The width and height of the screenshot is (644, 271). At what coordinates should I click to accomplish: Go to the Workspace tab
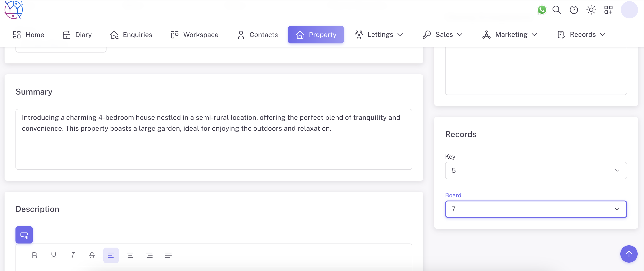(x=195, y=35)
